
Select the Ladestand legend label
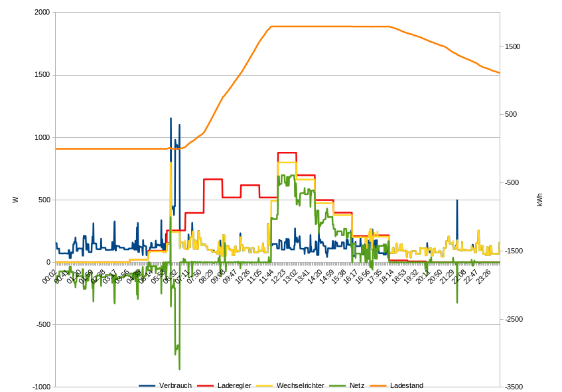[407, 385]
